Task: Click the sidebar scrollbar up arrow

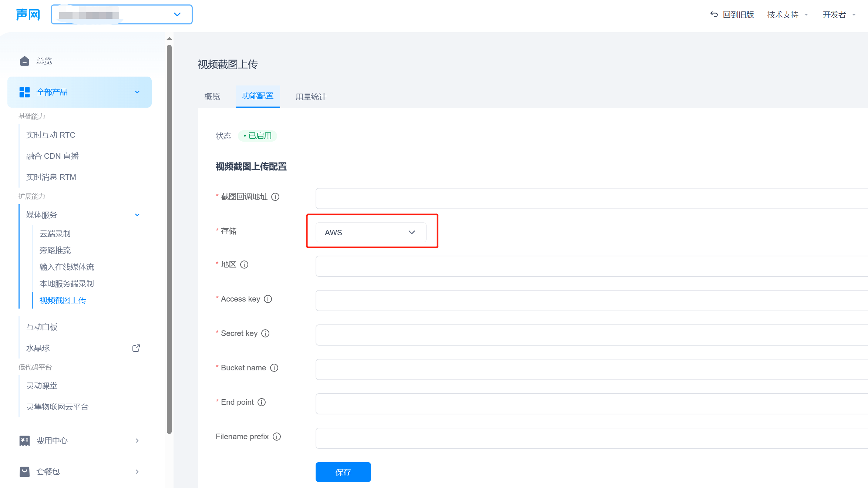Action: tap(169, 38)
